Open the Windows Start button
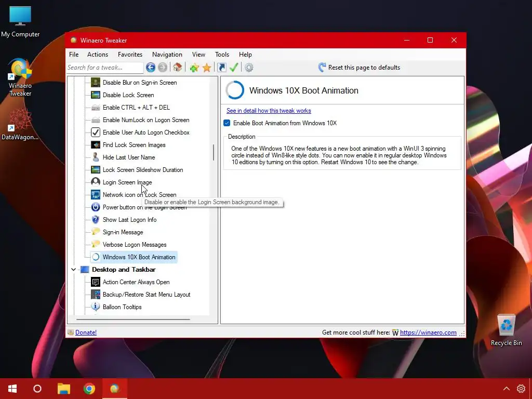This screenshot has width=532, height=399. click(12, 389)
